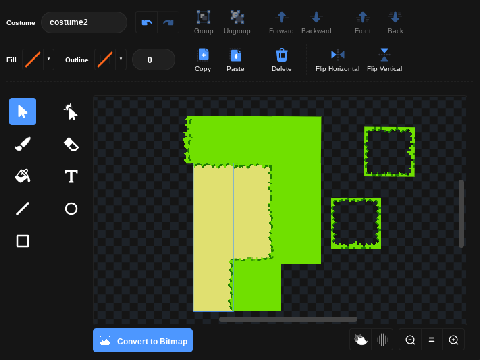The height and width of the screenshot is (360, 480).
Task: Activate the Eraser tool
Action: (x=71, y=144)
